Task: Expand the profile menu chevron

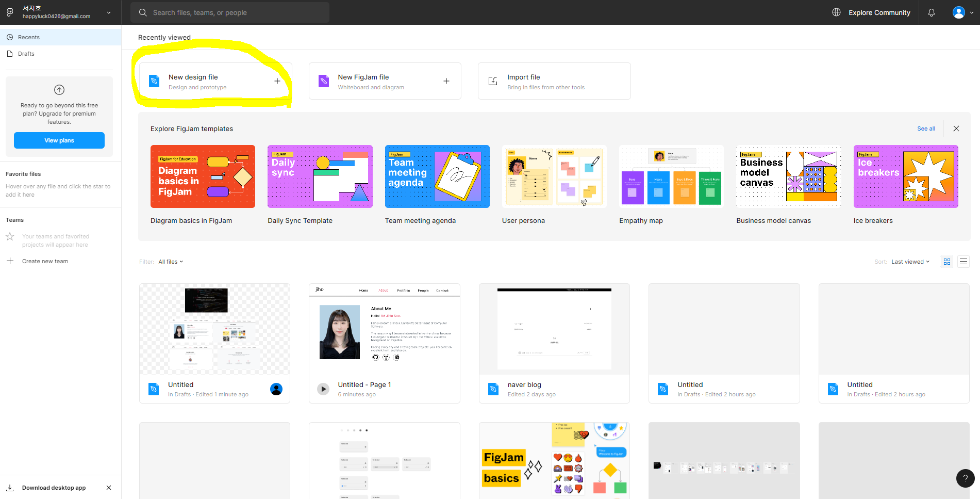Action: coord(972,13)
